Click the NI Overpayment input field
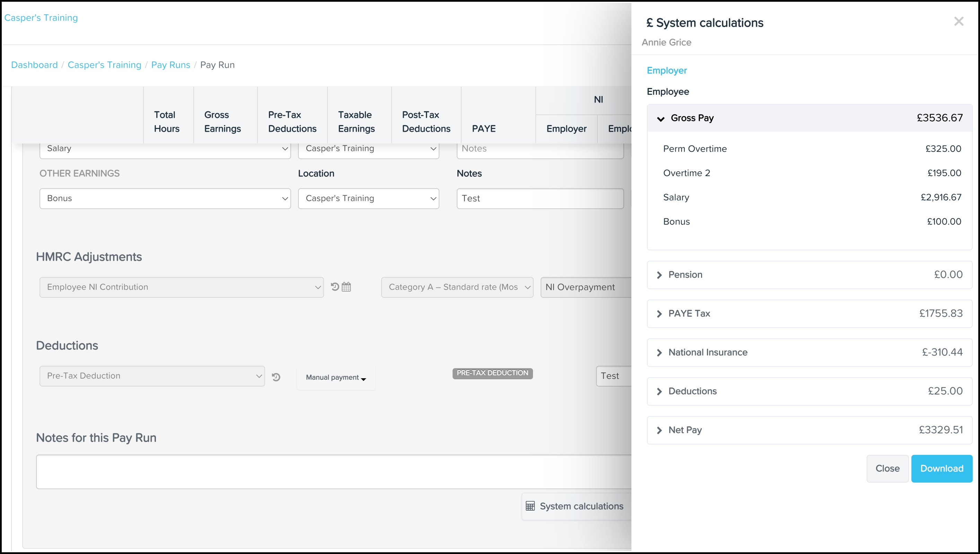 pos(586,287)
